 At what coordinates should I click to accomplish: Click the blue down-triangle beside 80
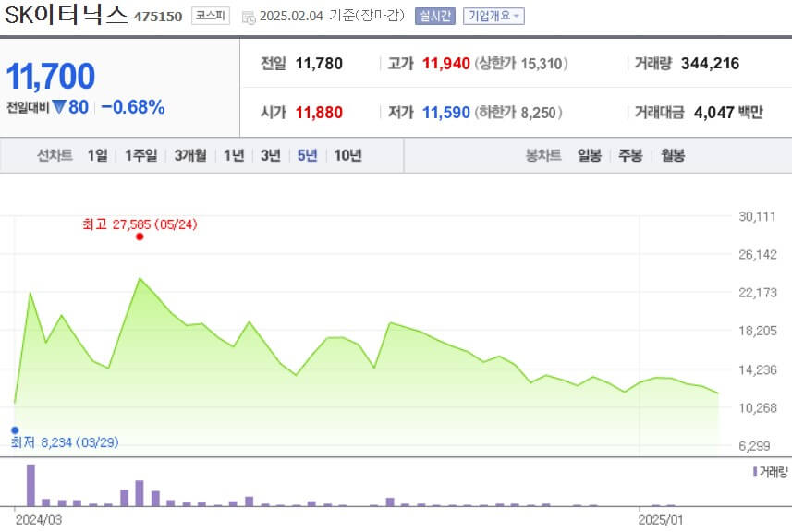pos(59,107)
